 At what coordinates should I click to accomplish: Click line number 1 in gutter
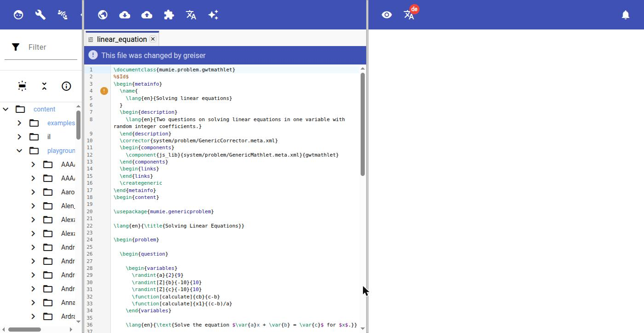(x=91, y=70)
